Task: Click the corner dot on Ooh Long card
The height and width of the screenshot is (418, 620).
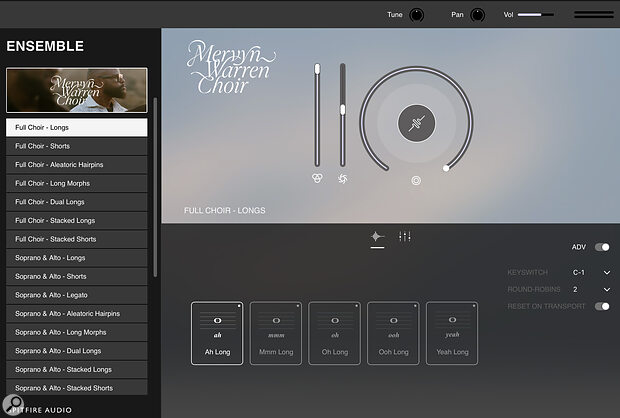Action: tap(415, 306)
